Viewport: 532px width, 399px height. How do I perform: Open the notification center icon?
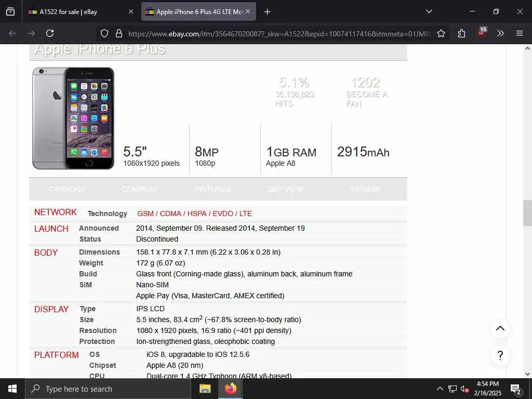516,389
